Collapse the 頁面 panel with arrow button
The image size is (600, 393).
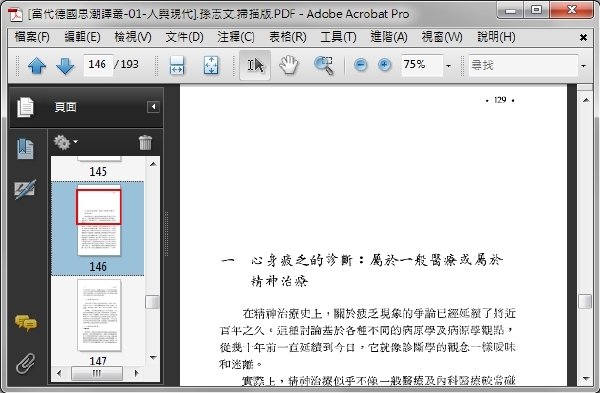tap(153, 107)
